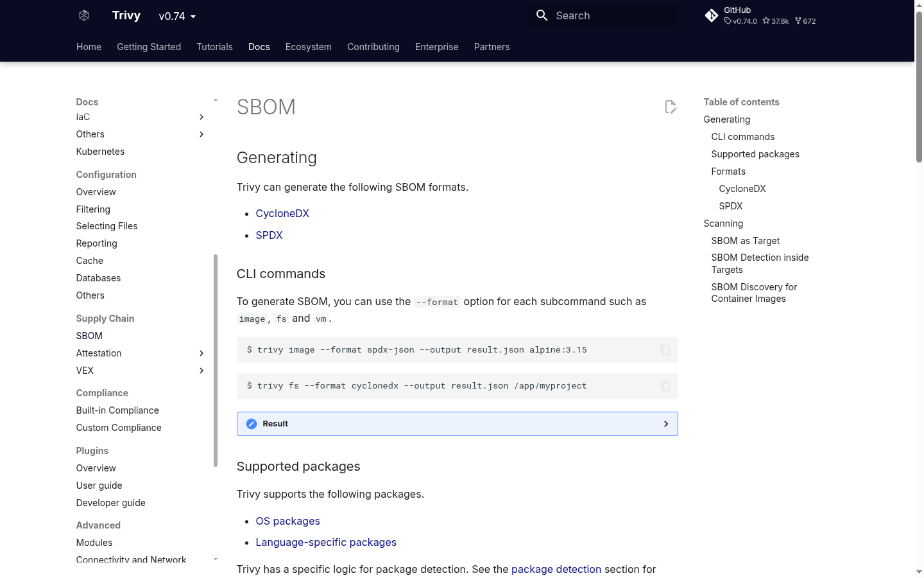The height and width of the screenshot is (578, 924).
Task: Open the GitHub repository icon
Action: click(712, 15)
